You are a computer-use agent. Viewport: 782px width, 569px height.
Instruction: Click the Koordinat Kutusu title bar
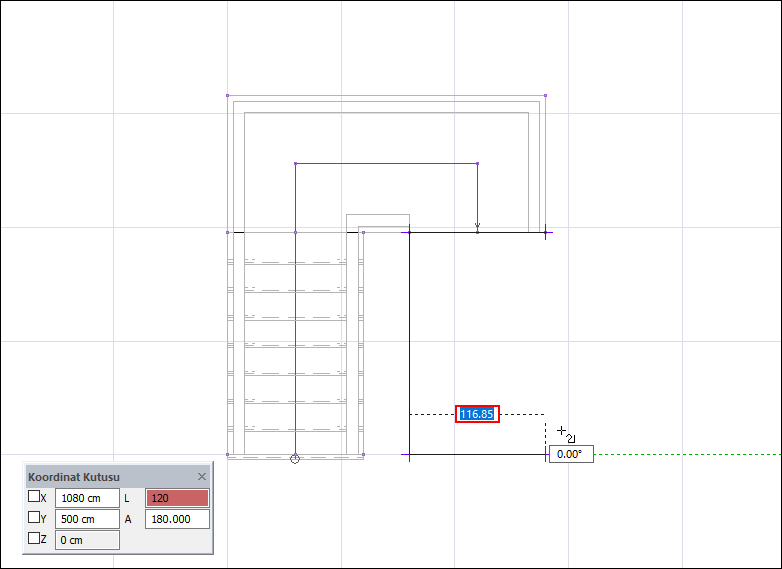(x=110, y=477)
